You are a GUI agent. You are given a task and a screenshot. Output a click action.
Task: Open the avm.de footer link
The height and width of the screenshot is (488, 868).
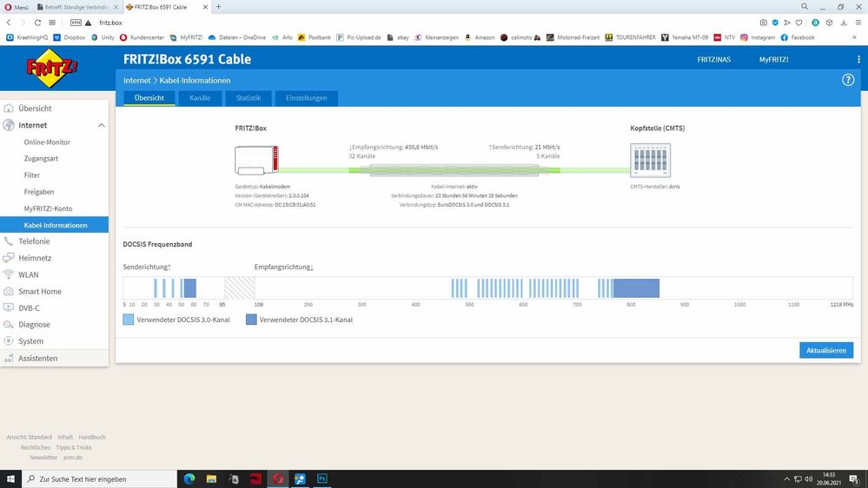[x=72, y=458]
